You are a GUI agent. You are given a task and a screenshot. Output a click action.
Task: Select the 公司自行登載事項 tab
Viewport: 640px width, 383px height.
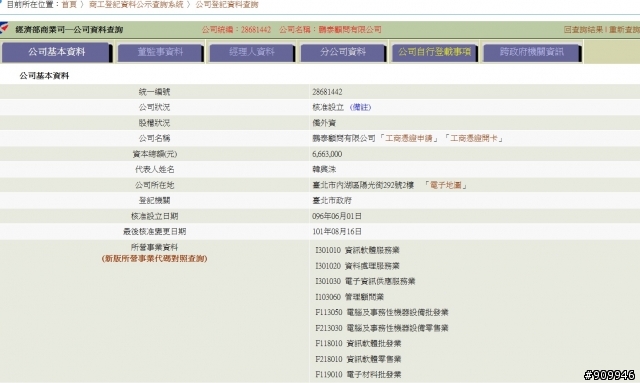(x=434, y=52)
